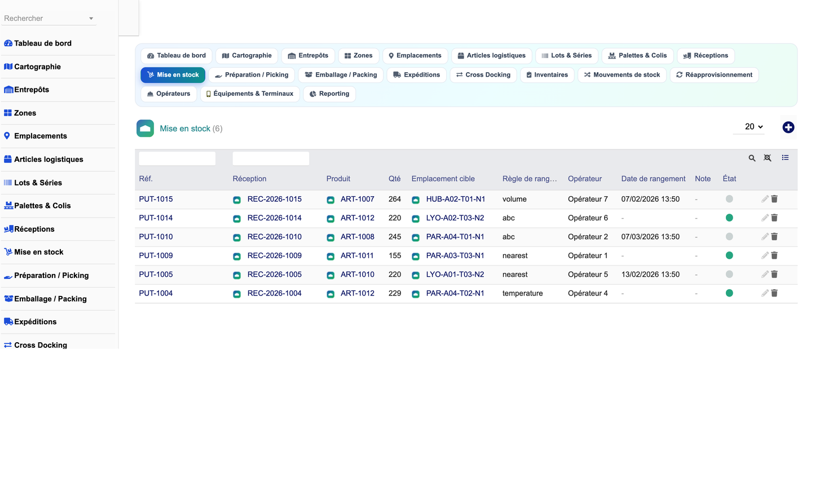Toggle the green status dot of PUT-1009
The width and height of the screenshot is (815, 504).
pyautogui.click(x=729, y=255)
